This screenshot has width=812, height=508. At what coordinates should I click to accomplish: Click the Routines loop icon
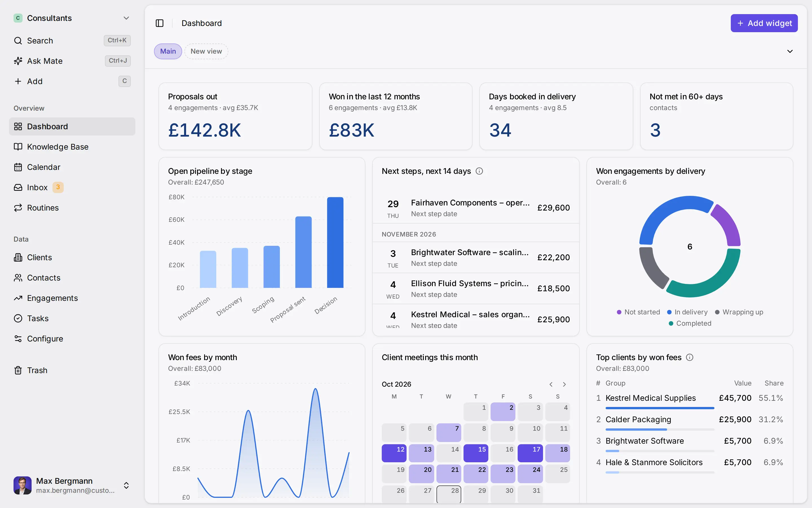18,208
